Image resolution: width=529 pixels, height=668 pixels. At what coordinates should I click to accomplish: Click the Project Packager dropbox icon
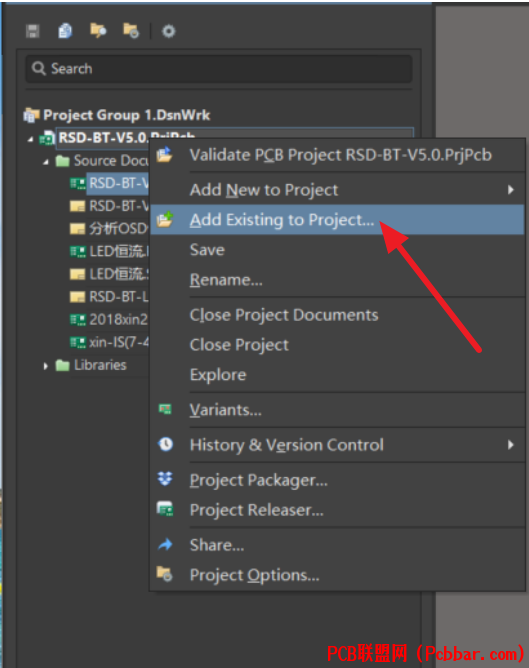click(165, 479)
